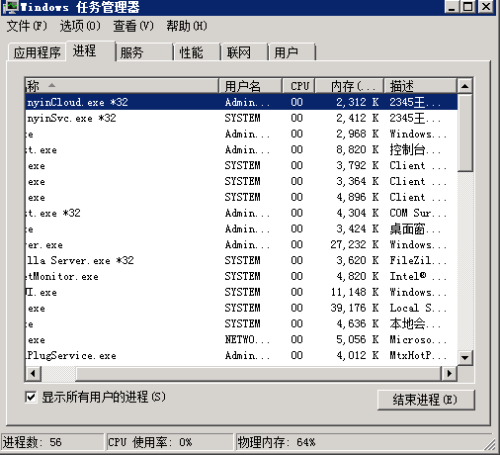Click the 3,792 K memory cell
Screen dimensions: 500x455
[357, 165]
